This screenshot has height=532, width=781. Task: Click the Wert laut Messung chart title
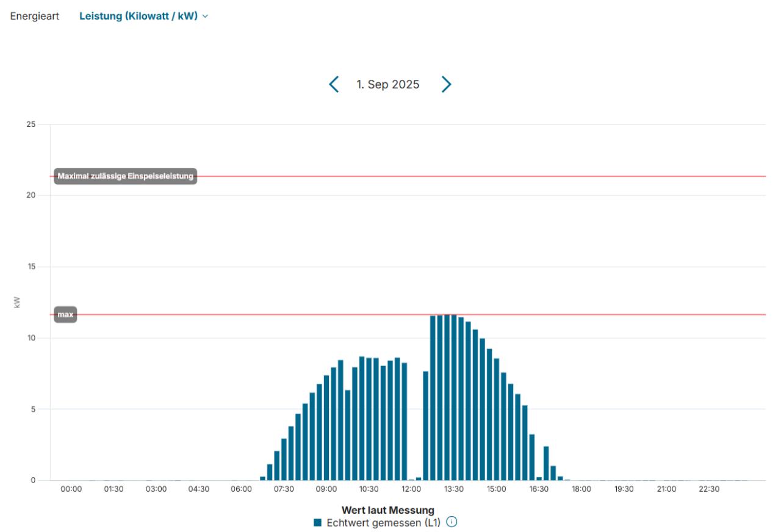pyautogui.click(x=387, y=510)
